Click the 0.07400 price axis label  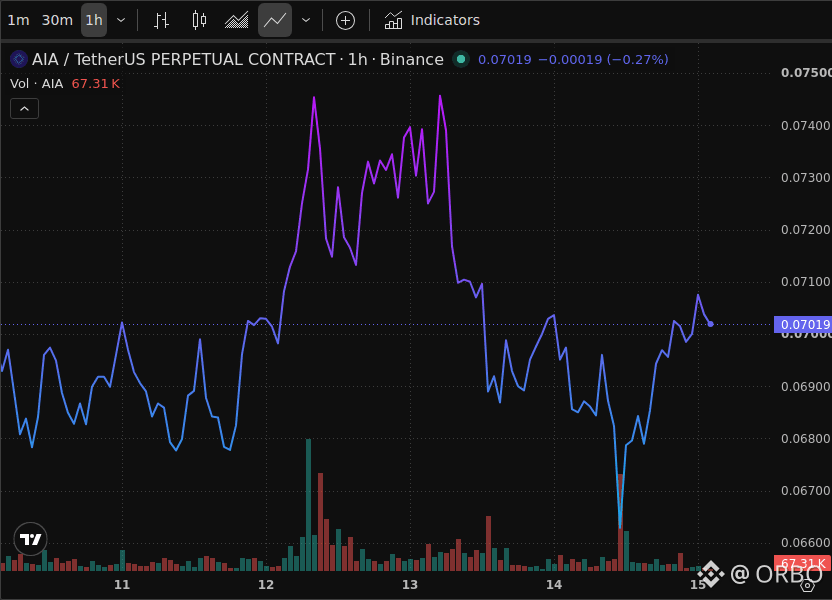(805, 126)
